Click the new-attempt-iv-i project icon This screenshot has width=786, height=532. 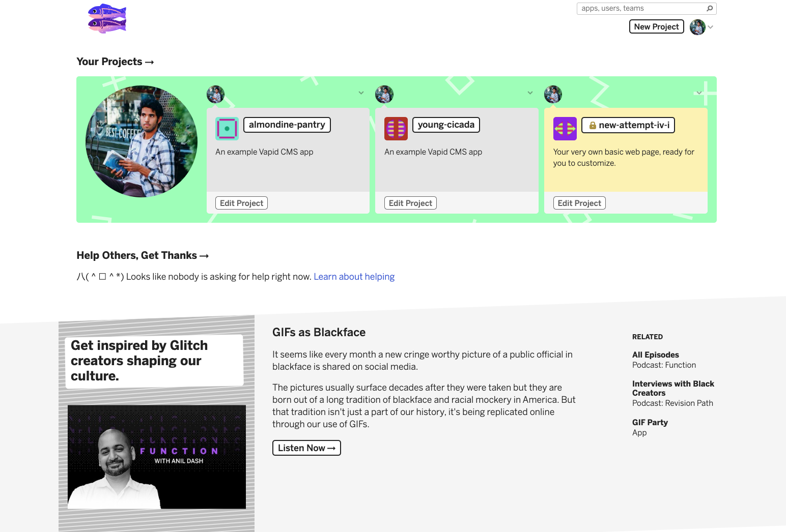pos(565,129)
